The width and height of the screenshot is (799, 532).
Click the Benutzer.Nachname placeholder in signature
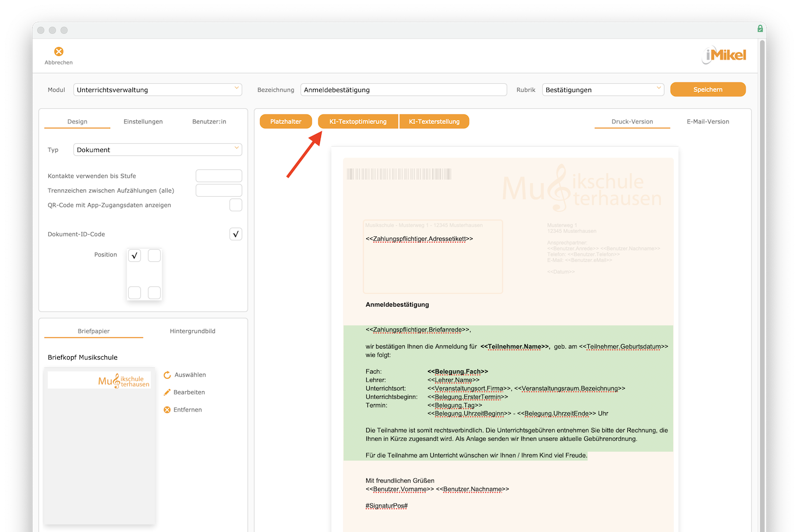pyautogui.click(x=473, y=490)
